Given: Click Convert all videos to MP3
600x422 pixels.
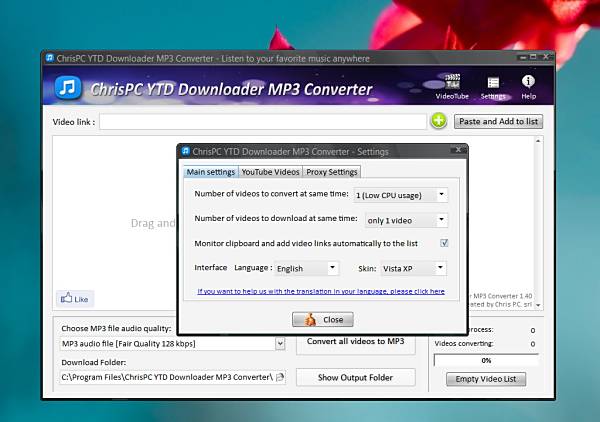Looking at the screenshot, I should (x=355, y=343).
